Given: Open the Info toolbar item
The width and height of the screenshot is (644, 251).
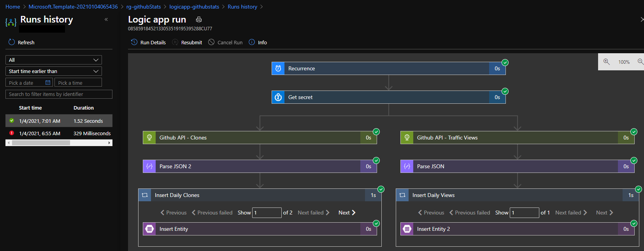Looking at the screenshot, I should [x=258, y=42].
